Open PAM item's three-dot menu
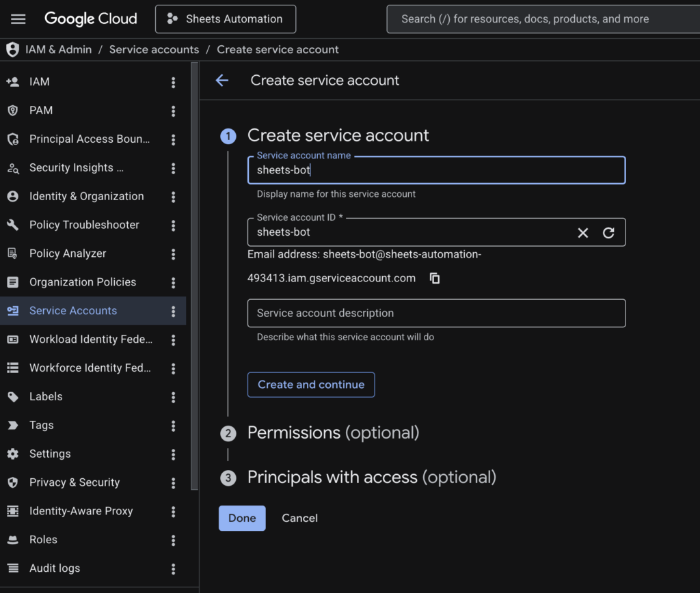This screenshot has width=700, height=593. [173, 111]
